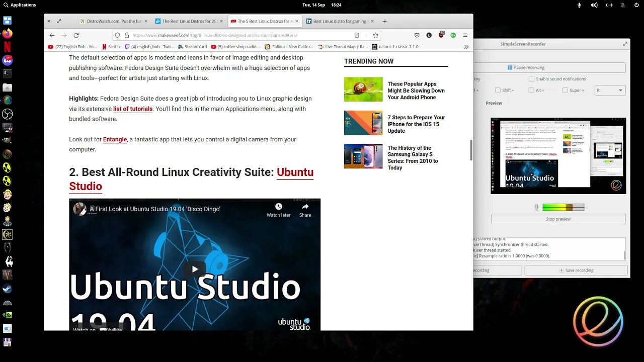This screenshot has width=644, height=362.
Task: Open the network indicator in top panel
Action: point(609,5)
